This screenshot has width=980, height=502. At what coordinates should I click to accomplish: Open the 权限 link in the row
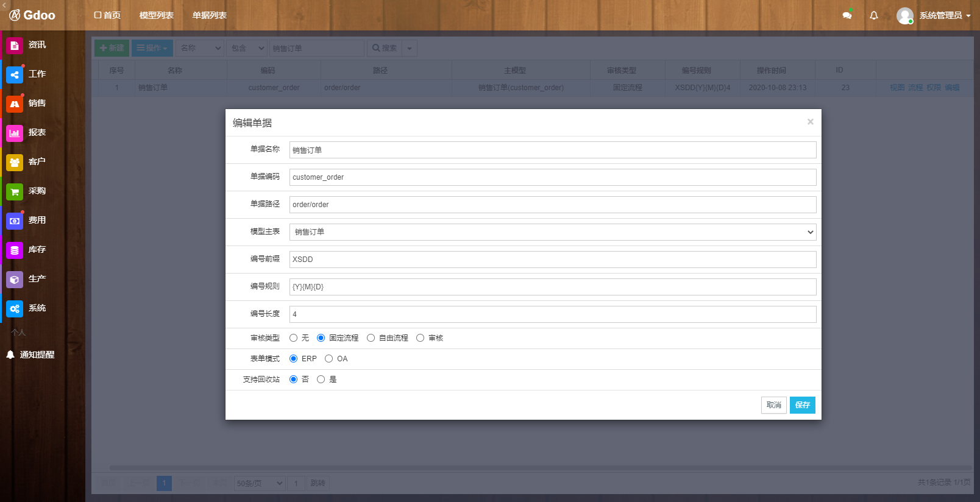click(934, 88)
